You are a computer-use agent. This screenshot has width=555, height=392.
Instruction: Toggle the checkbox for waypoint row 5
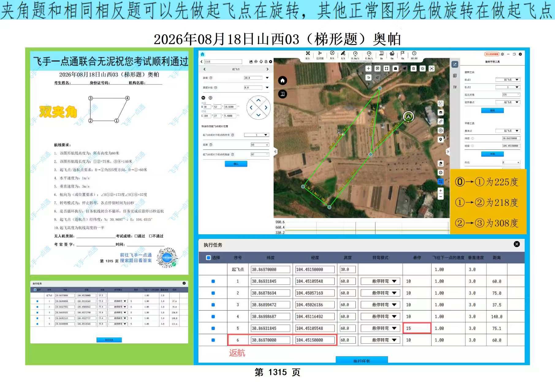click(x=213, y=328)
